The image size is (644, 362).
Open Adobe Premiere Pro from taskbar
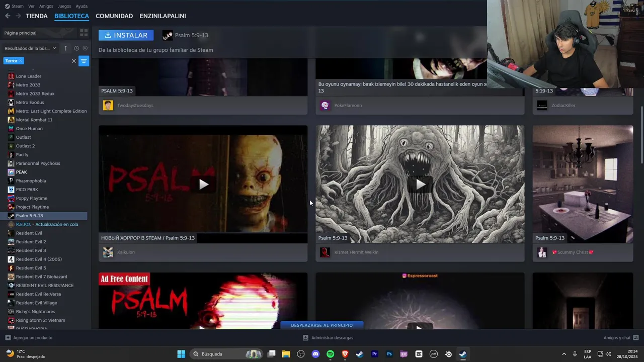tap(374, 354)
